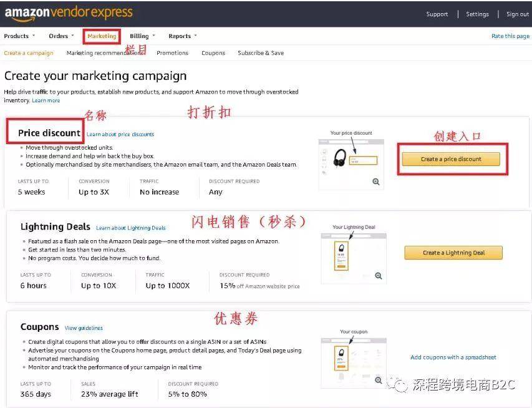Expand the Reports dropdown menu
The width and height of the screenshot is (532, 408).
[183, 36]
